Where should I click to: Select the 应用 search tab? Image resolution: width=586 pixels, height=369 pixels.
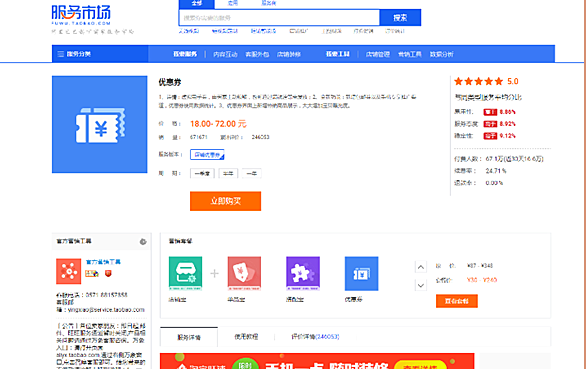pos(232,3)
